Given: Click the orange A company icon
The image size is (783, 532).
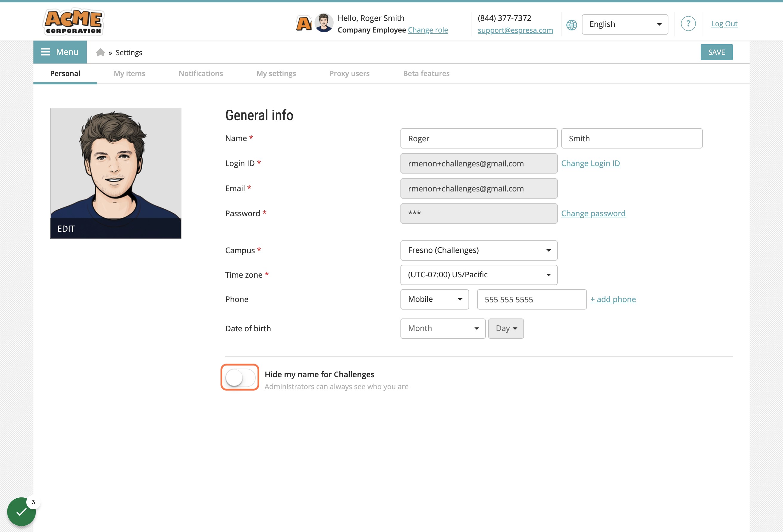Looking at the screenshot, I should [303, 24].
